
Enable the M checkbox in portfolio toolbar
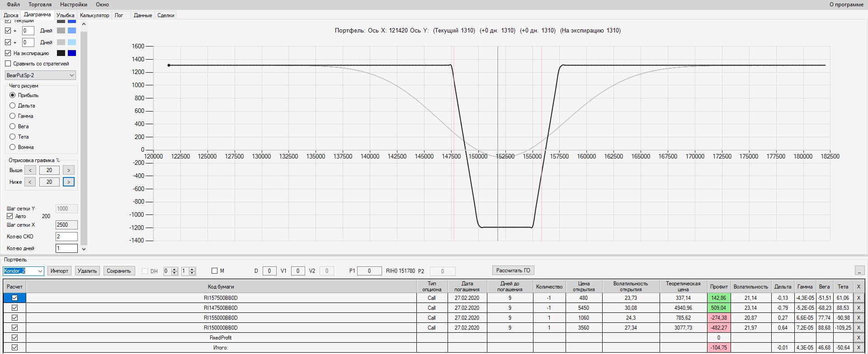215,271
